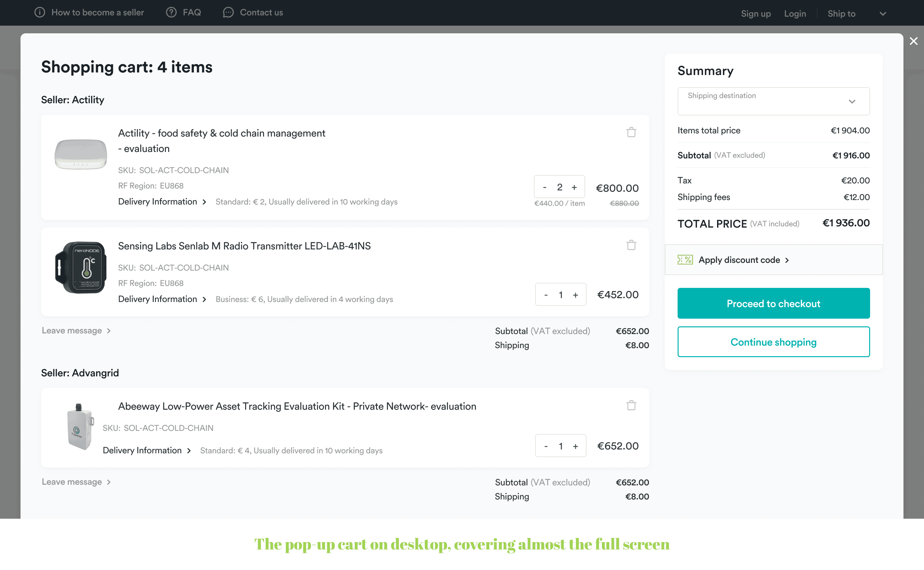
Task: Click the Items total price €1 904.00 value
Action: pos(850,130)
